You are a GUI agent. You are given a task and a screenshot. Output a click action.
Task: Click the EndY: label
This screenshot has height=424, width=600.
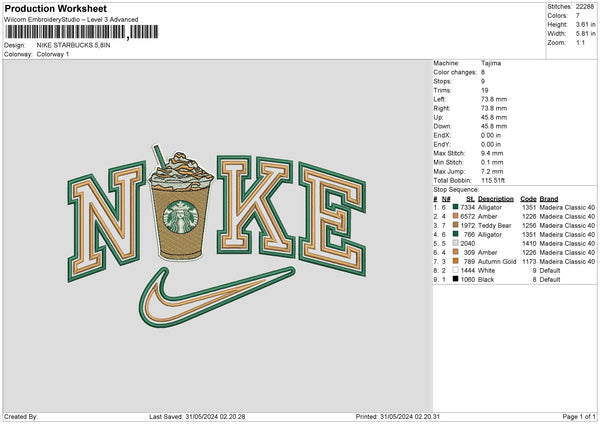pos(442,144)
